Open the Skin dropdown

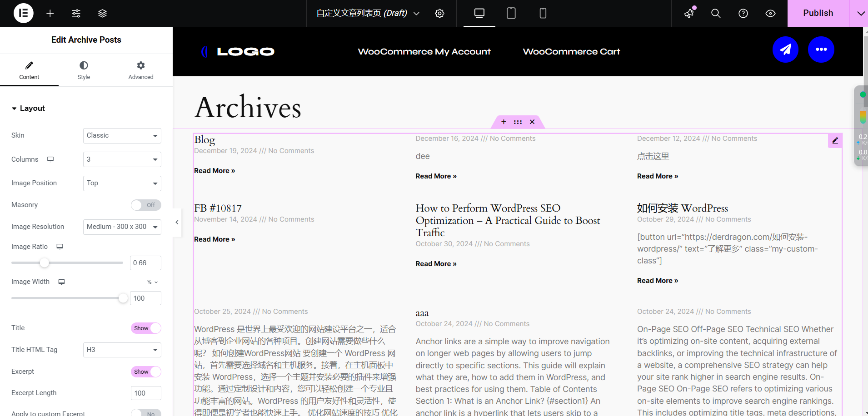tap(122, 135)
